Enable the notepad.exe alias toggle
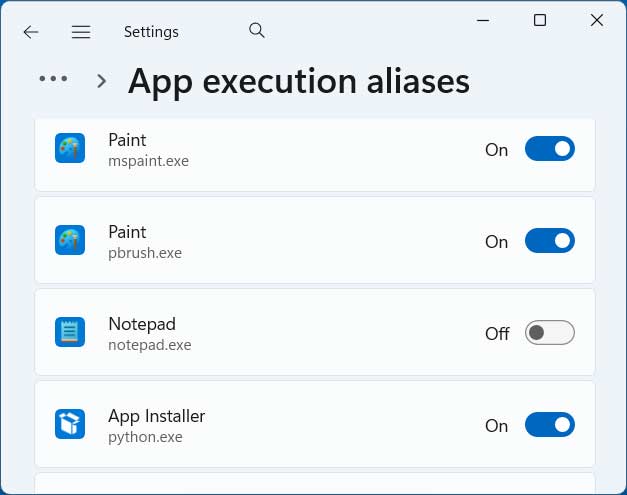Viewport: 627px width, 495px height. pos(549,333)
